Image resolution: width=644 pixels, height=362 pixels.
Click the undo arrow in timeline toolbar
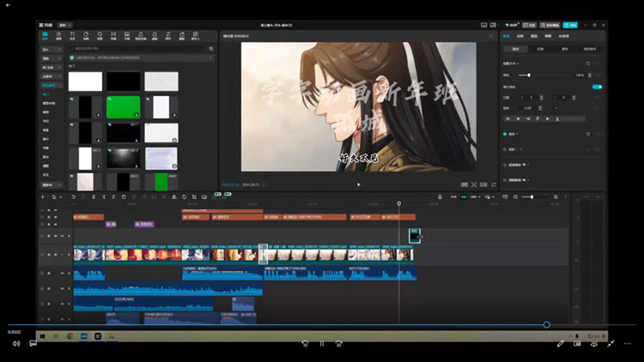coord(74,196)
